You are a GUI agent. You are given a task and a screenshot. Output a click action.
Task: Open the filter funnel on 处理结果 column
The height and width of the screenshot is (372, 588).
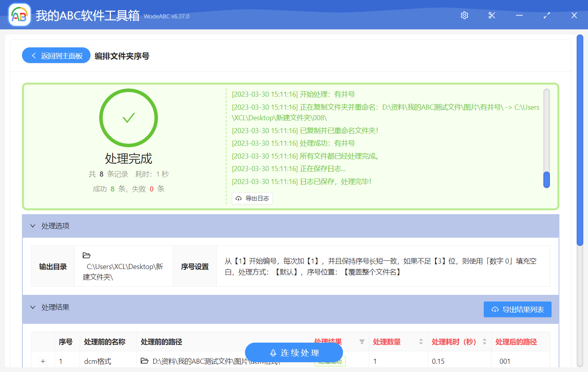(x=363, y=341)
